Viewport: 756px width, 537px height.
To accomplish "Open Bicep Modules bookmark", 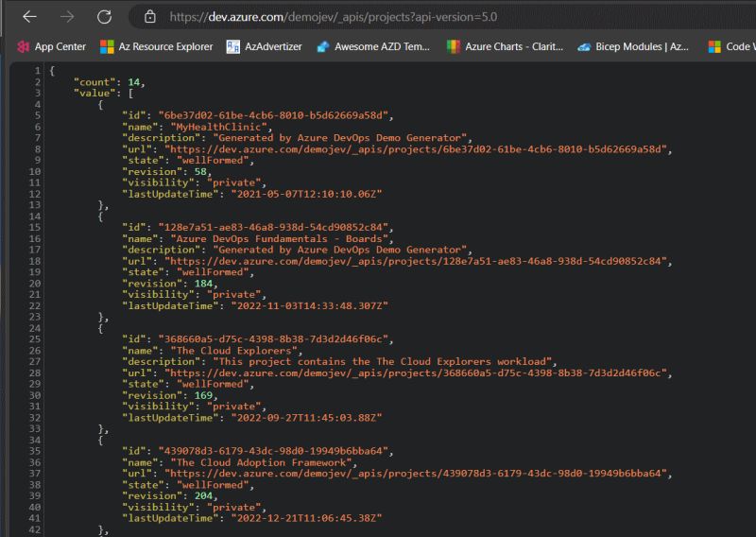I will point(633,46).
